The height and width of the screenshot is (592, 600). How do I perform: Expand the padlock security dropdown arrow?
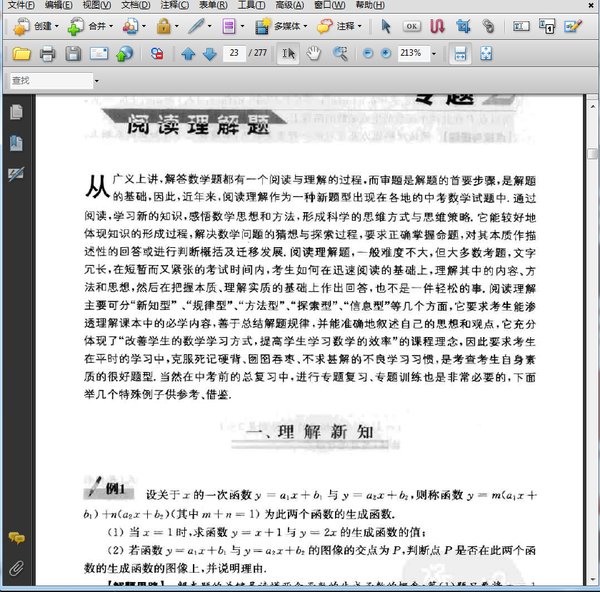click(x=176, y=26)
